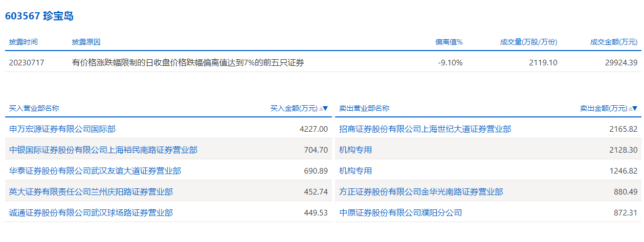Click ascending sort arrow for 卖出金额
This screenshot has width=644, height=242.
[x=630, y=108]
